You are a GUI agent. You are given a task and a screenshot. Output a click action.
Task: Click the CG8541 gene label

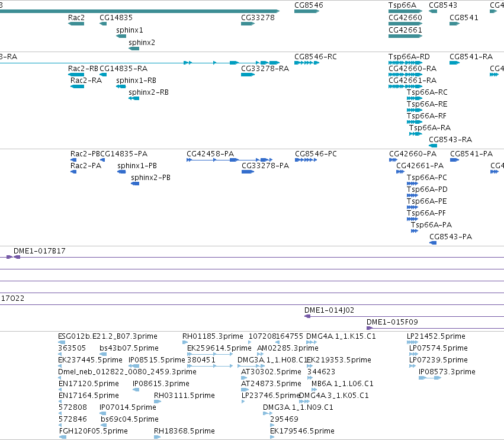click(464, 18)
